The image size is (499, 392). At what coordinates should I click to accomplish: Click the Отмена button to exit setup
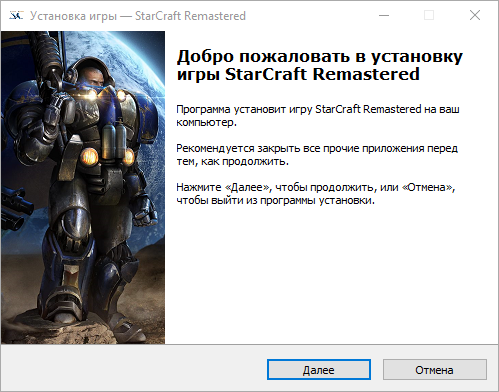pyautogui.click(x=434, y=370)
